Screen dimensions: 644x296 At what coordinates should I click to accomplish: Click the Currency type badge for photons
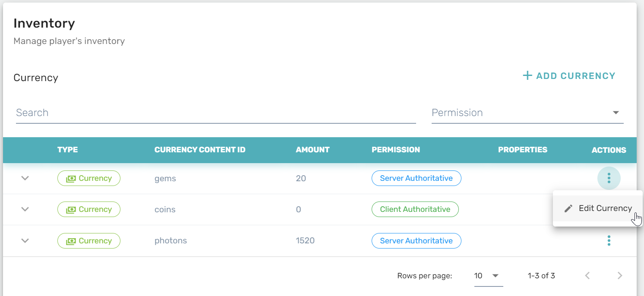tap(89, 241)
